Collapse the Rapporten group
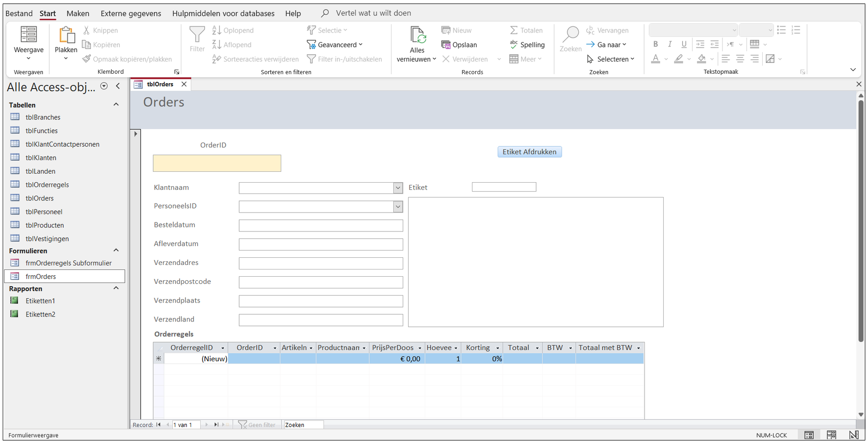The width and height of the screenshot is (868, 444). click(116, 288)
